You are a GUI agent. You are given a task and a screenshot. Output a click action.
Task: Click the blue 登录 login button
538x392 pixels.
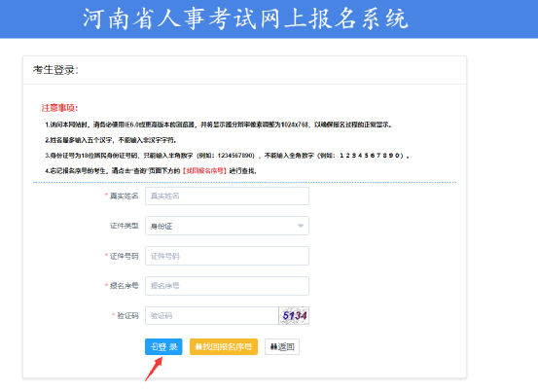click(x=163, y=346)
